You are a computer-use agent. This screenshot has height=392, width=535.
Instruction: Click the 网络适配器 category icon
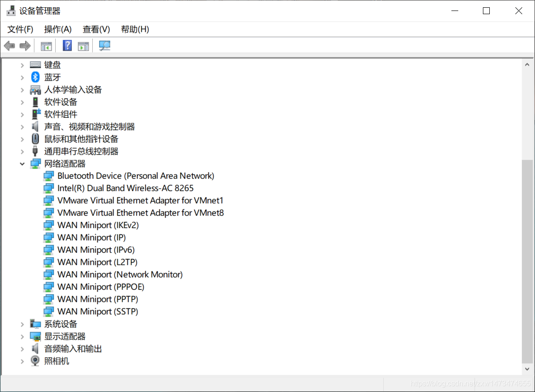(x=35, y=164)
